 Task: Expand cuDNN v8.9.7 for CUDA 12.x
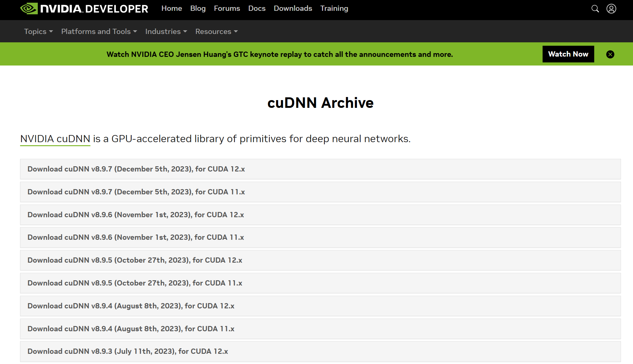pyautogui.click(x=136, y=169)
